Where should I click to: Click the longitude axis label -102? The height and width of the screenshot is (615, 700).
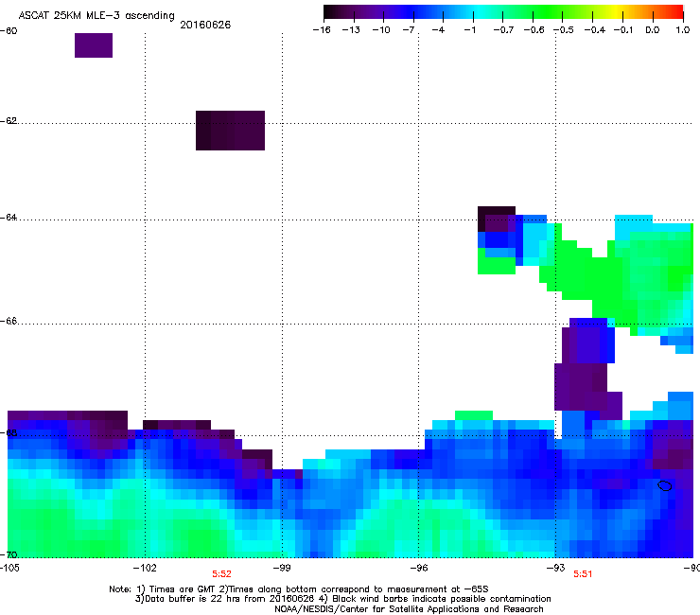click(x=145, y=568)
